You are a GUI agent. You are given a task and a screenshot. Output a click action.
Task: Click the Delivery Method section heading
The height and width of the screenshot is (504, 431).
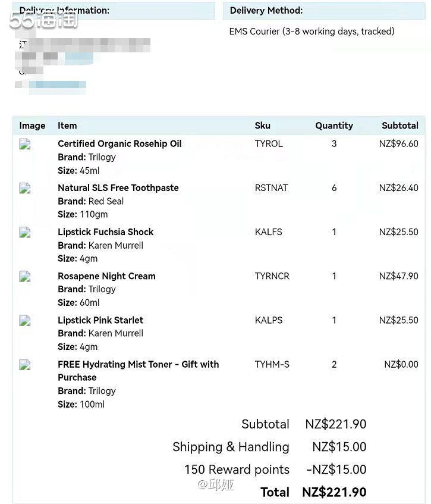point(266,11)
